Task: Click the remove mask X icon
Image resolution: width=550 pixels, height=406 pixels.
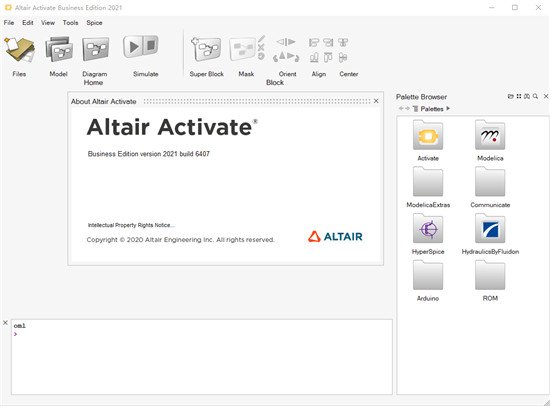Action: click(261, 47)
